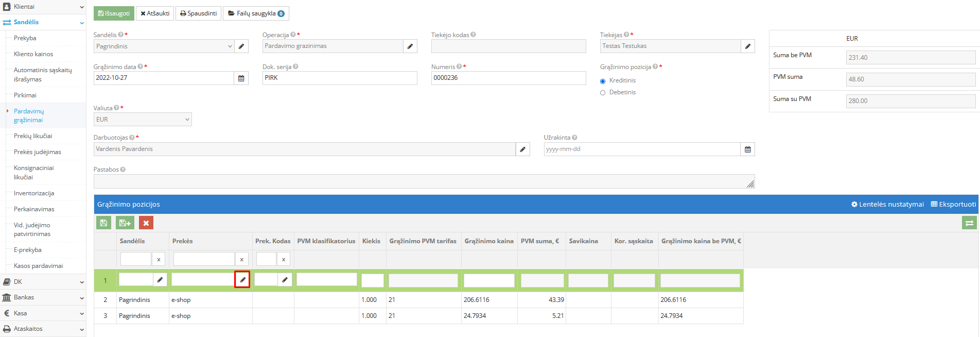This screenshot has height=337, width=980.
Task: Clear the Prekės column filter
Action: [241, 259]
